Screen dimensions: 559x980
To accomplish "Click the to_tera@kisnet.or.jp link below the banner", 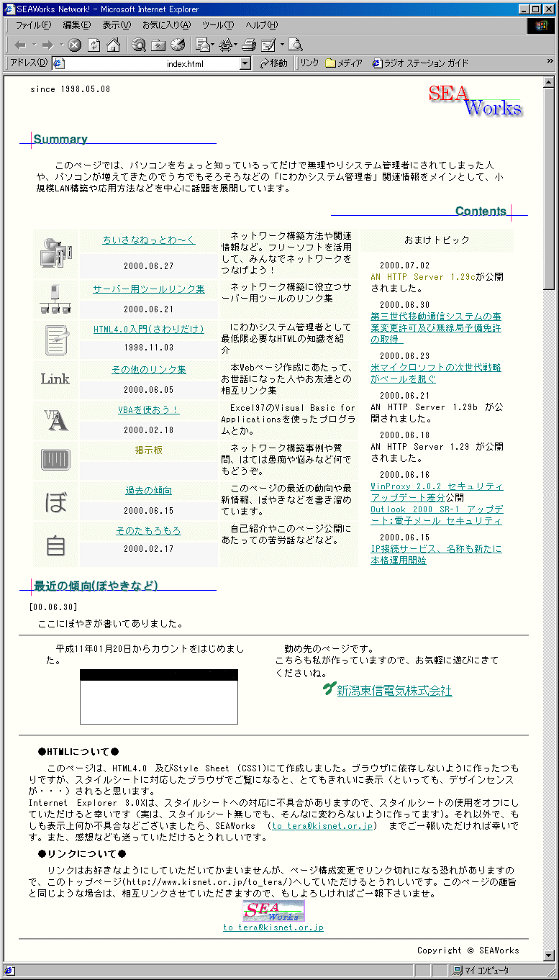I will (x=273, y=927).
